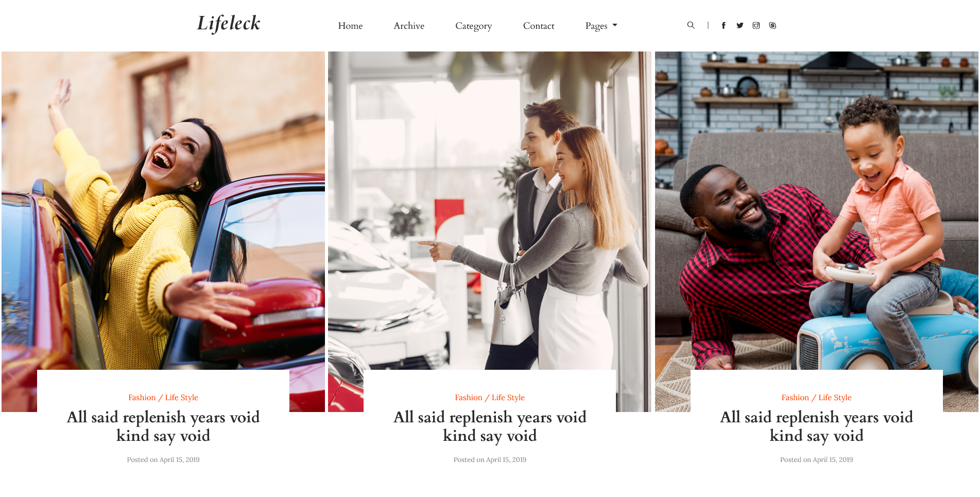
Task: Visit the Facebook social icon
Action: pos(724,25)
